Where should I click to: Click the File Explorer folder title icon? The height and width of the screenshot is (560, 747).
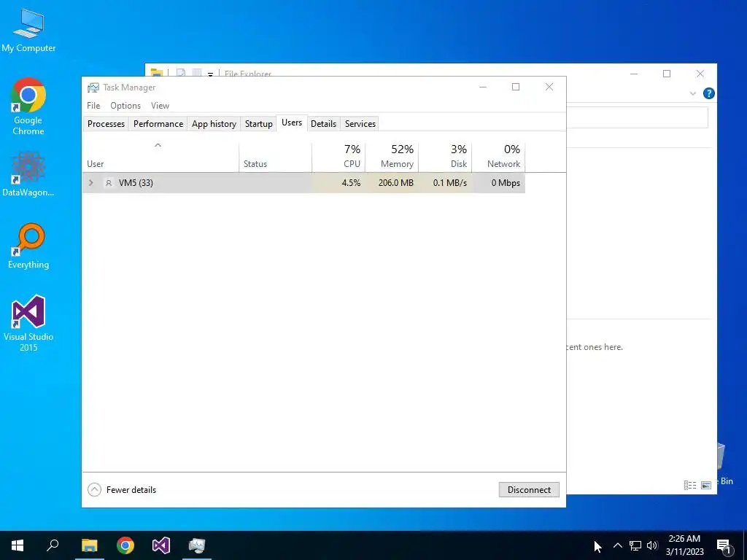click(x=157, y=73)
